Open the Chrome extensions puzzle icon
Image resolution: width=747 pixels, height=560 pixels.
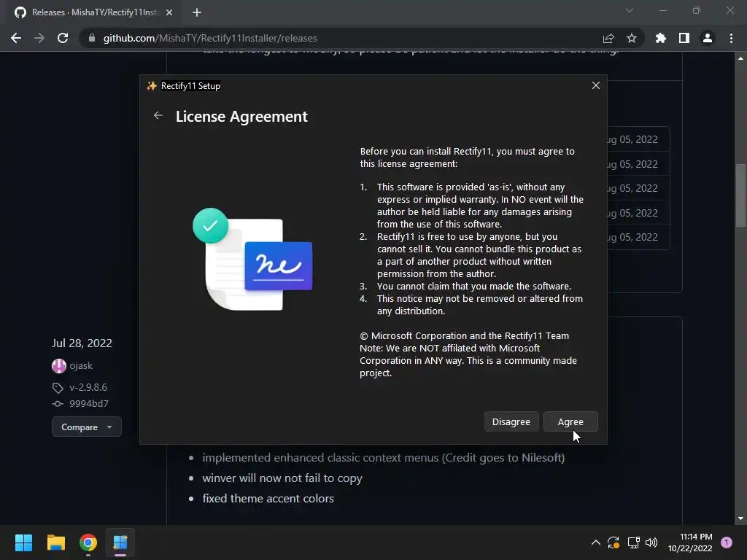click(660, 38)
